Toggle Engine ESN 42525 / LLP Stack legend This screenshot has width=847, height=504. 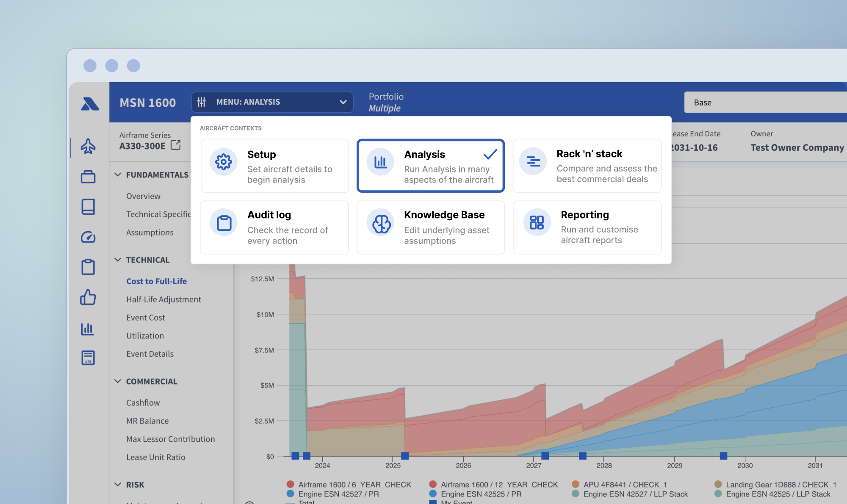(x=772, y=494)
